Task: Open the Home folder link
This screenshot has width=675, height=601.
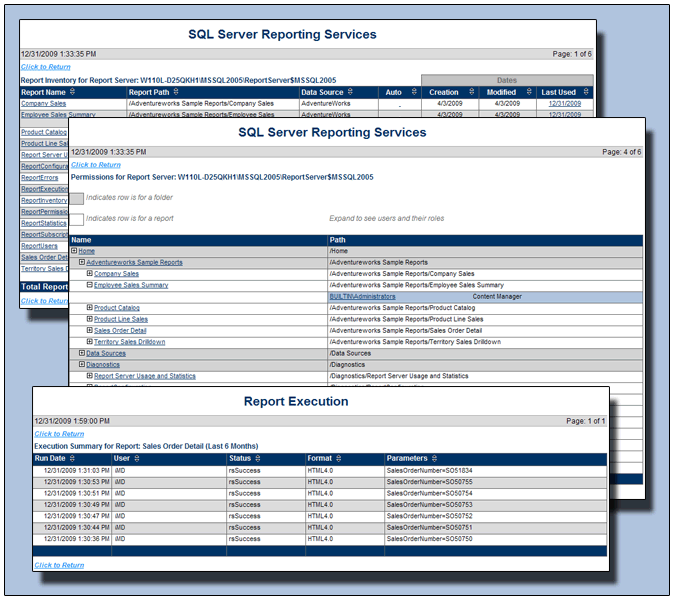Action: 87,251
